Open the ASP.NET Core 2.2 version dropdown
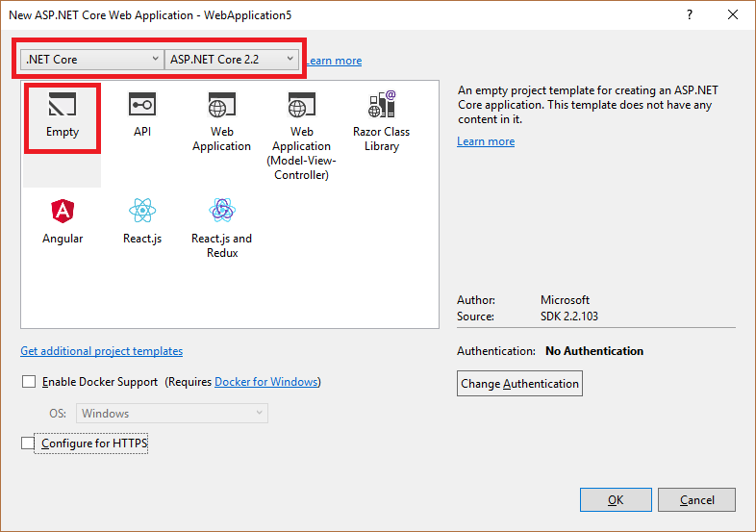This screenshot has height=532, width=756. (x=232, y=60)
